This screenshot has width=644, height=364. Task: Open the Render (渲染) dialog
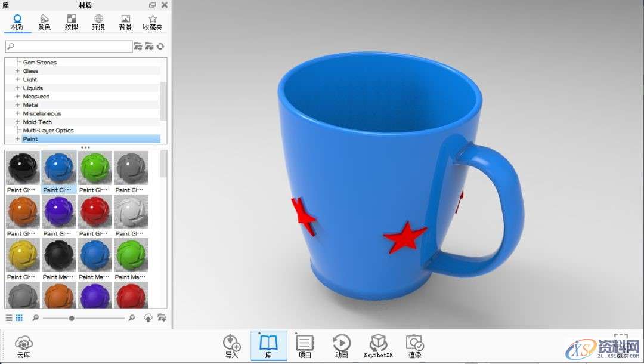(414, 345)
